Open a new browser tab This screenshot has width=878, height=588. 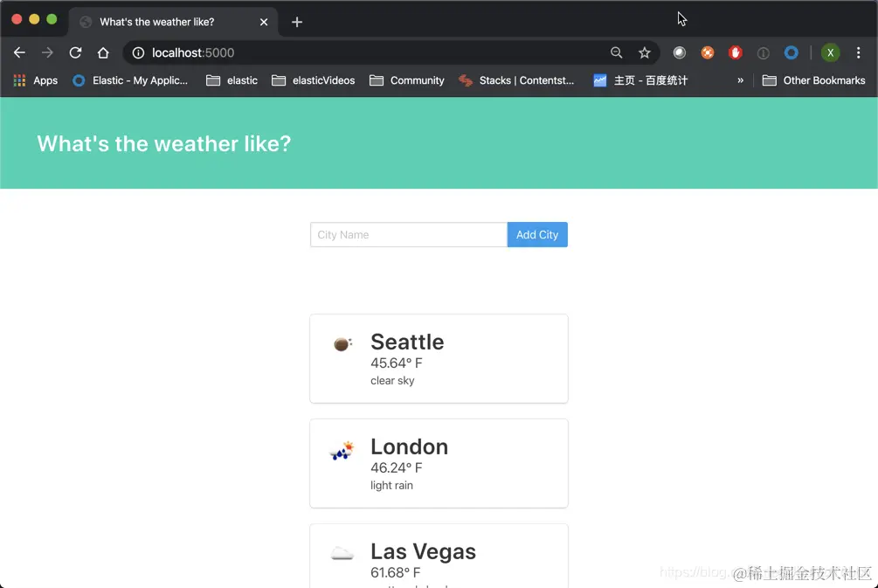coord(297,22)
